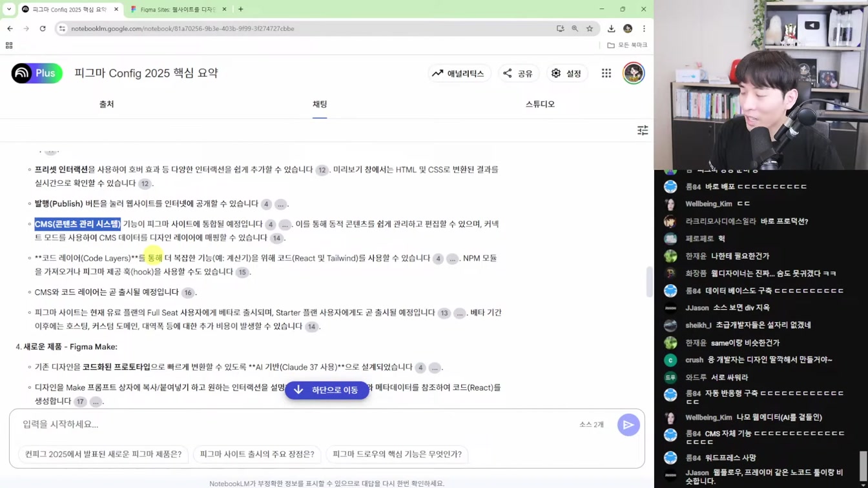This screenshot has width=868, height=488.
Task: Switch to the 출처 tab
Action: [107, 104]
